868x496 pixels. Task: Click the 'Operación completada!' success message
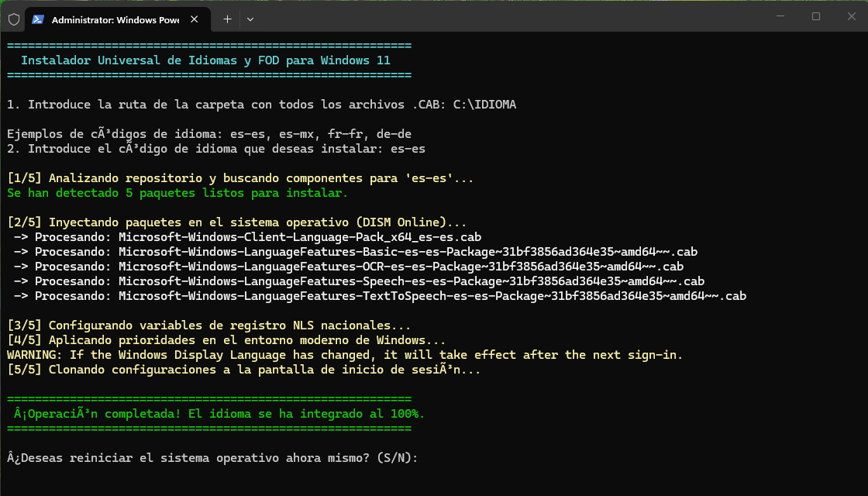point(219,414)
